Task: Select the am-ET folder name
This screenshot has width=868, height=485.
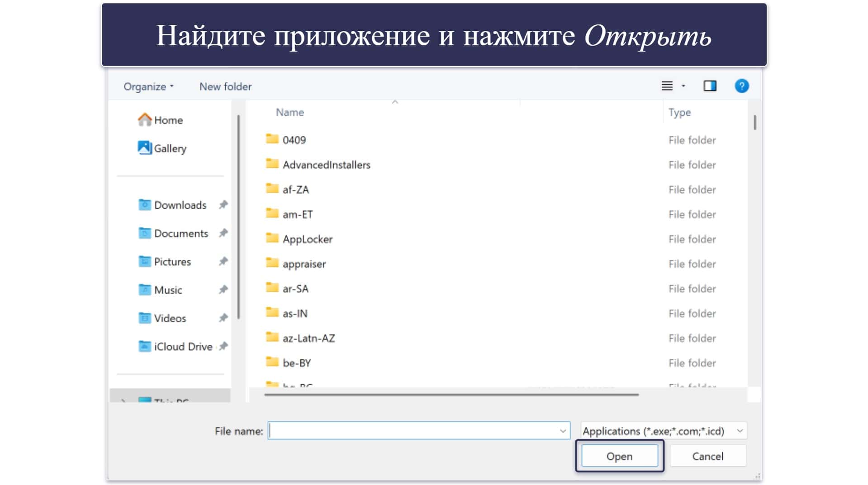Action: tap(298, 214)
